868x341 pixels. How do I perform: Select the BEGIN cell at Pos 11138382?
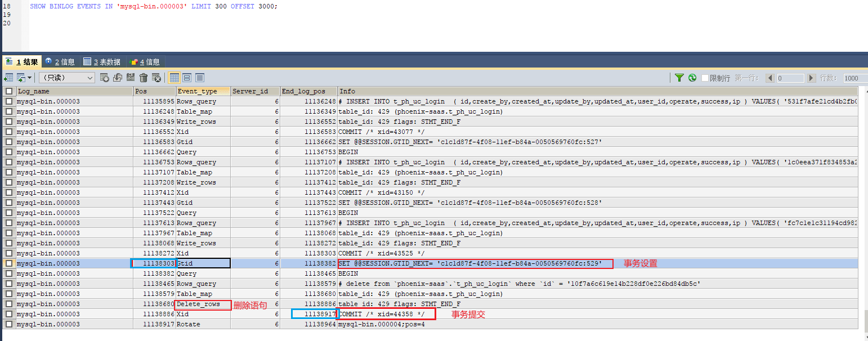pyautogui.click(x=598, y=273)
